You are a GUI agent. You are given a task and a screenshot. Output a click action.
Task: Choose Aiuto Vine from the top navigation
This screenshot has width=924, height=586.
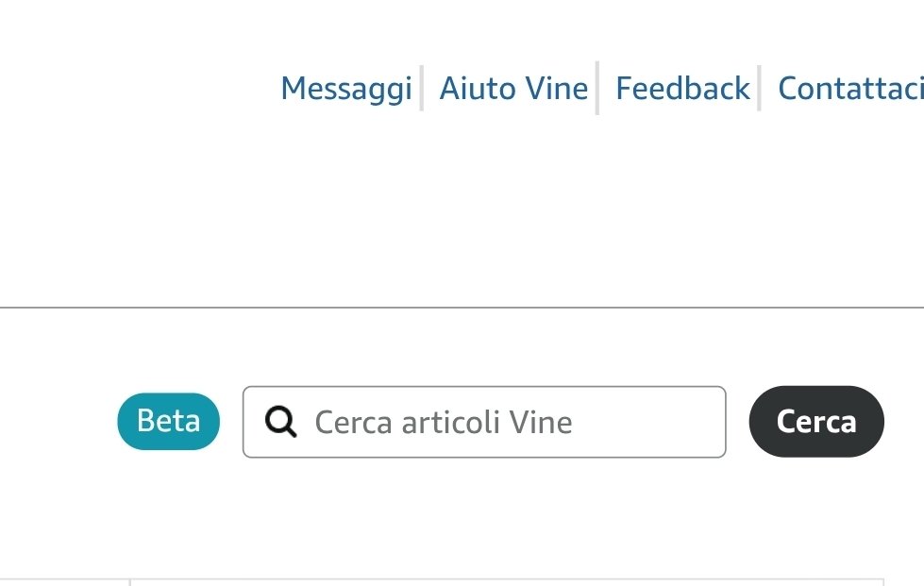point(513,89)
